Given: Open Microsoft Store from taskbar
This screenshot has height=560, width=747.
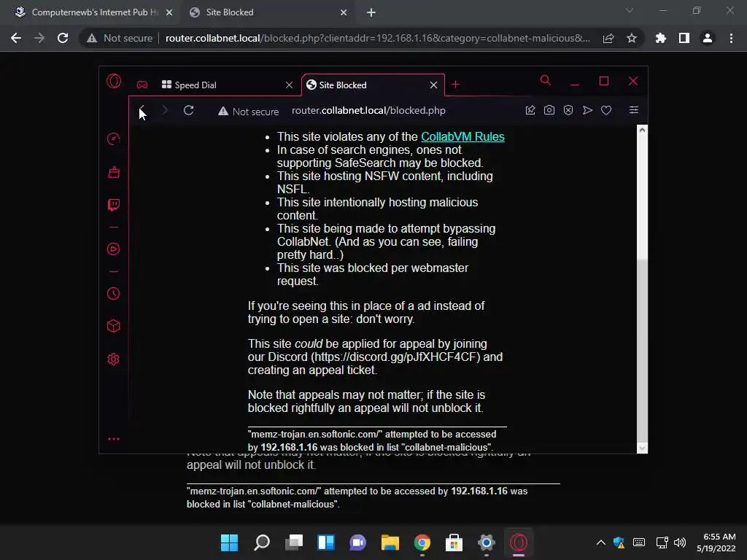Looking at the screenshot, I should (x=454, y=542).
